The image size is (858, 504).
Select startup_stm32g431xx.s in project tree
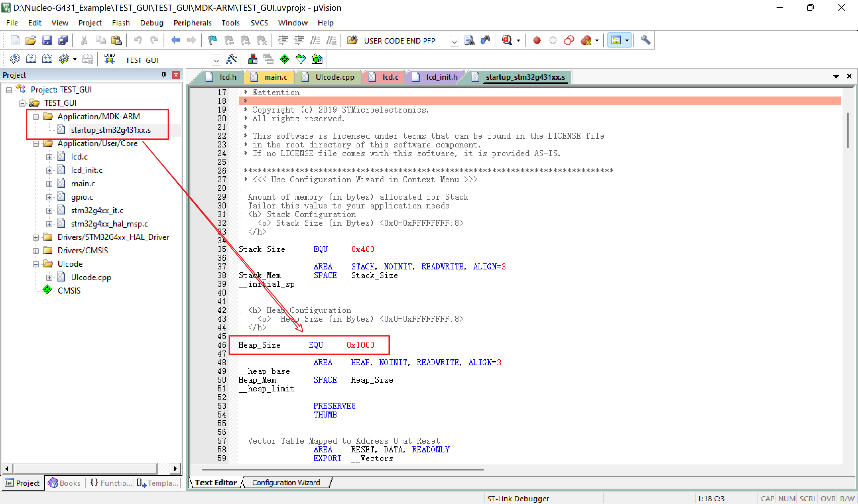click(111, 130)
